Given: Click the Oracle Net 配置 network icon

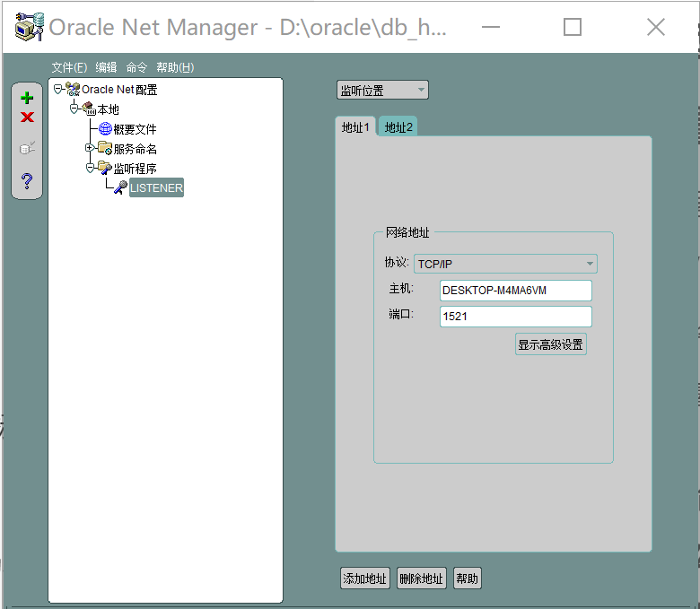Looking at the screenshot, I should pos(74,89).
